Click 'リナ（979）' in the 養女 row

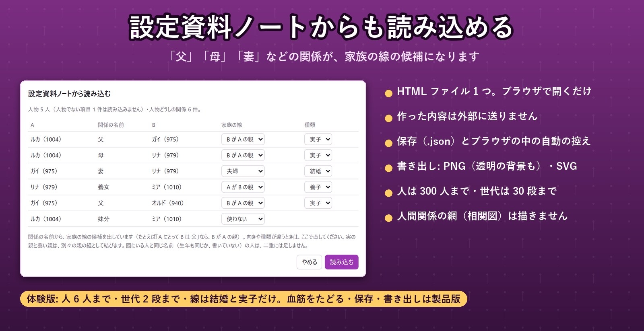tap(44, 187)
